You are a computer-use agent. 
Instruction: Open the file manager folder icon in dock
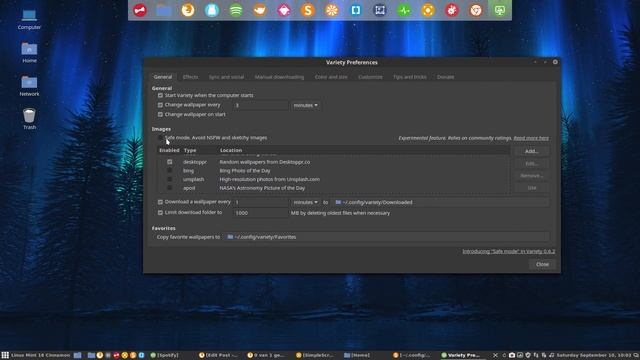164,10
